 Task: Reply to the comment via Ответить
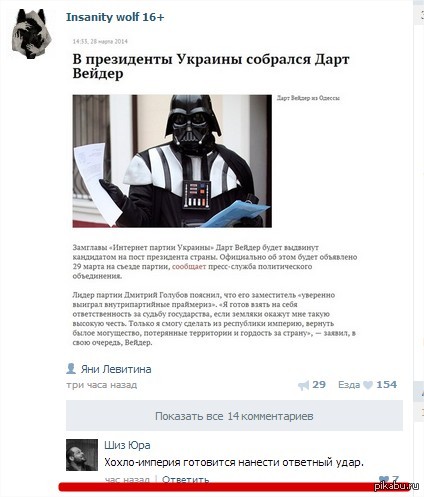coord(185,479)
